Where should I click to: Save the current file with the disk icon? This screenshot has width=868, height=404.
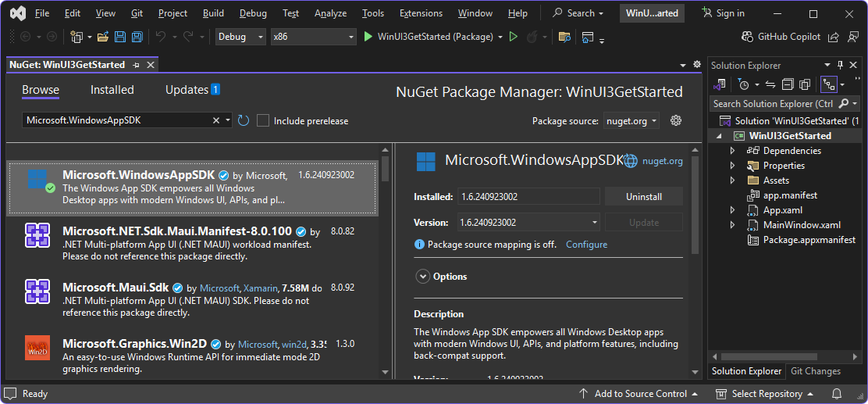tap(120, 38)
